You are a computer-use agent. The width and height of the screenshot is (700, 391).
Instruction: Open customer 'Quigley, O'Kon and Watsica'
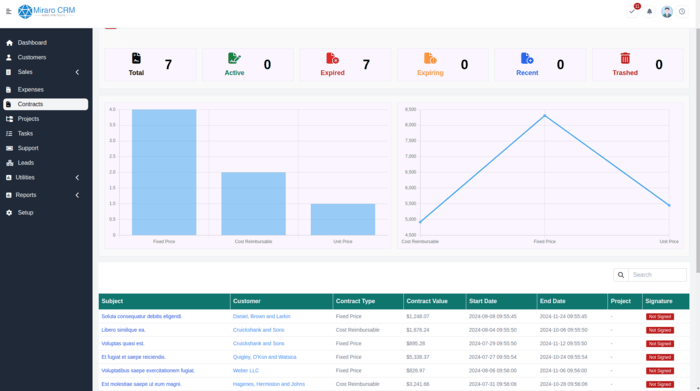coord(264,357)
